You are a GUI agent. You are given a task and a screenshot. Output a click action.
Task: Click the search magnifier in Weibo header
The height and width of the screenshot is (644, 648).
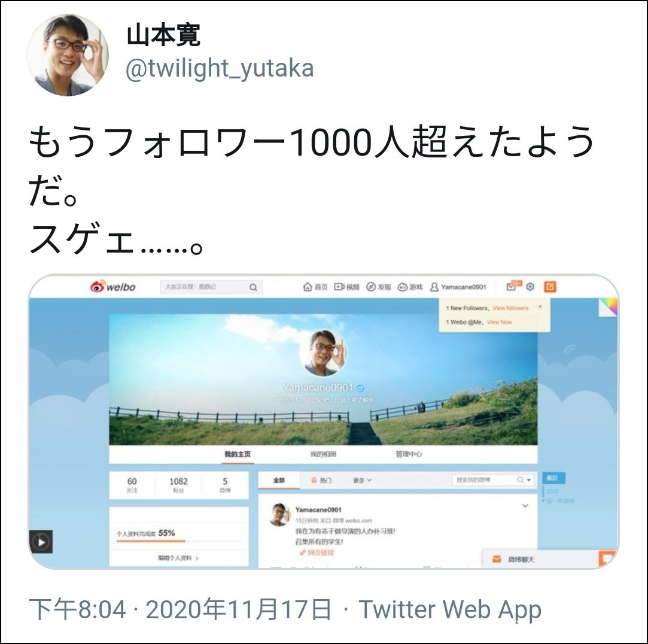(253, 287)
